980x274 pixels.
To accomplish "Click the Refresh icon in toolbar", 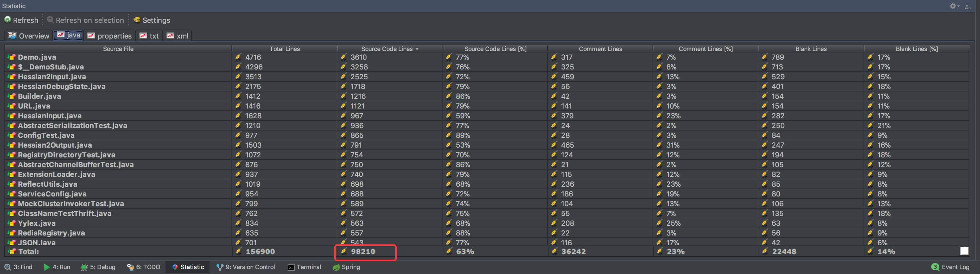I will [x=8, y=20].
